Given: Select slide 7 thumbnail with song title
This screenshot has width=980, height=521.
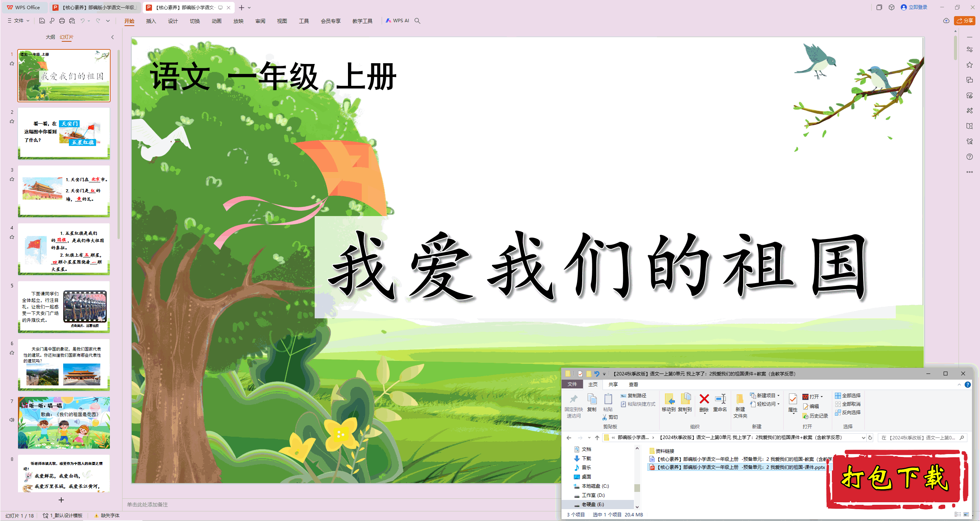Looking at the screenshot, I should [64, 423].
